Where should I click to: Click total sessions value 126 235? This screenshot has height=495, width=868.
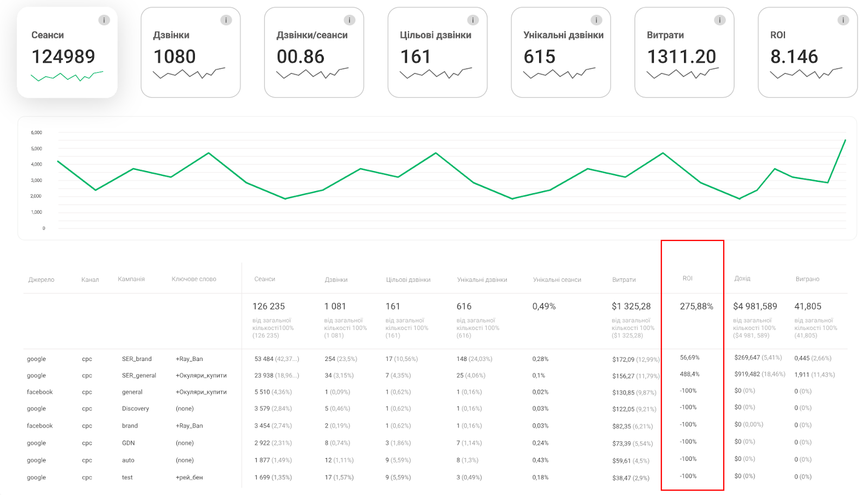coord(269,306)
